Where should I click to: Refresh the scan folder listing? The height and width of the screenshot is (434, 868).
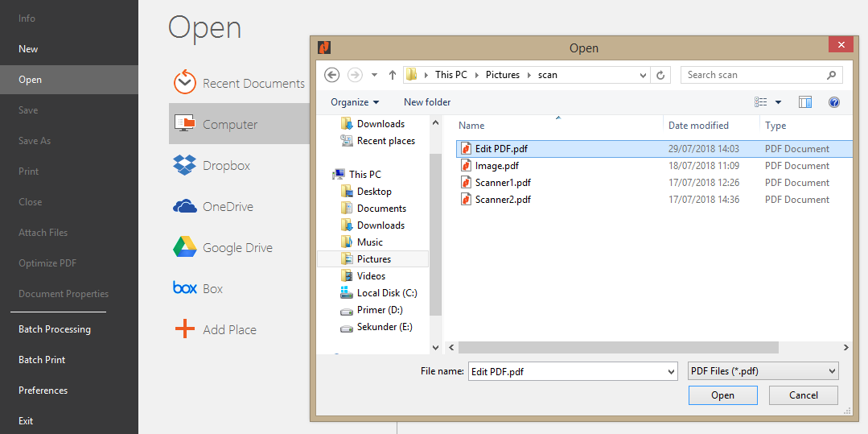click(x=660, y=75)
